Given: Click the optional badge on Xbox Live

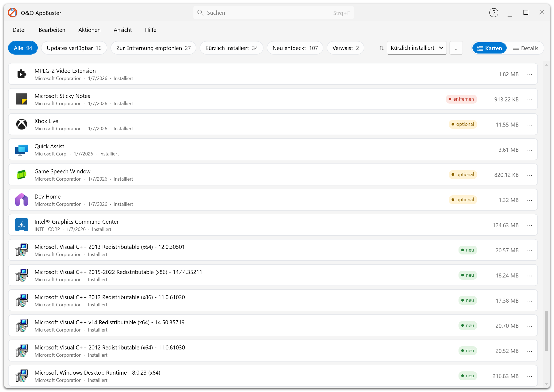Looking at the screenshot, I should pos(463,124).
